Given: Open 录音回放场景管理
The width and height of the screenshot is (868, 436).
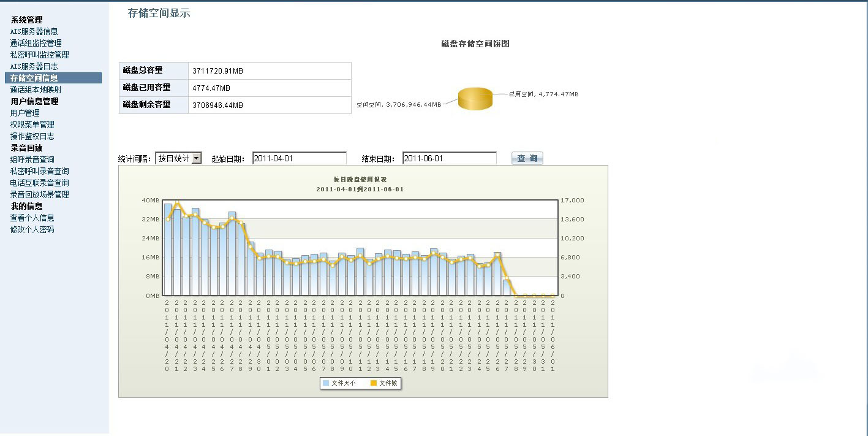Looking at the screenshot, I should coord(40,194).
